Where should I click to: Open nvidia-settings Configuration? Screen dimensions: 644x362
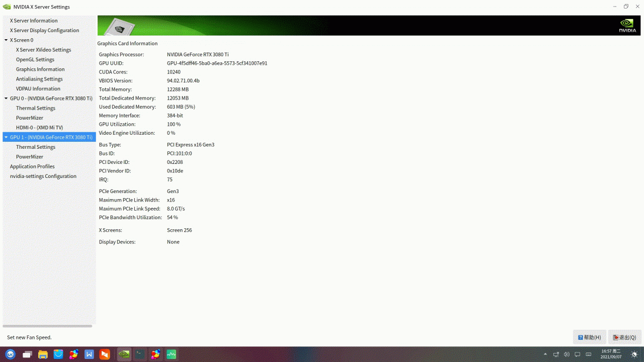coord(43,176)
